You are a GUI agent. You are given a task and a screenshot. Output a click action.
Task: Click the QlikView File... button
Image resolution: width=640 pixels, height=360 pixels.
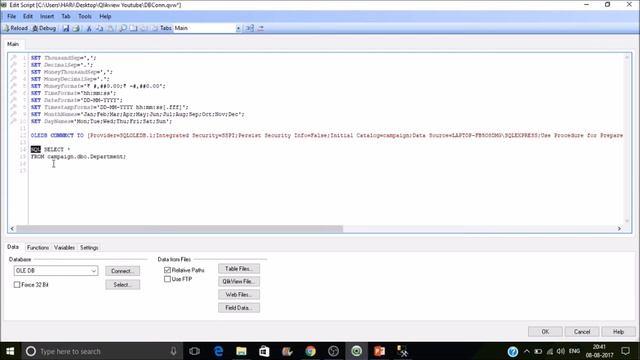[x=239, y=282]
